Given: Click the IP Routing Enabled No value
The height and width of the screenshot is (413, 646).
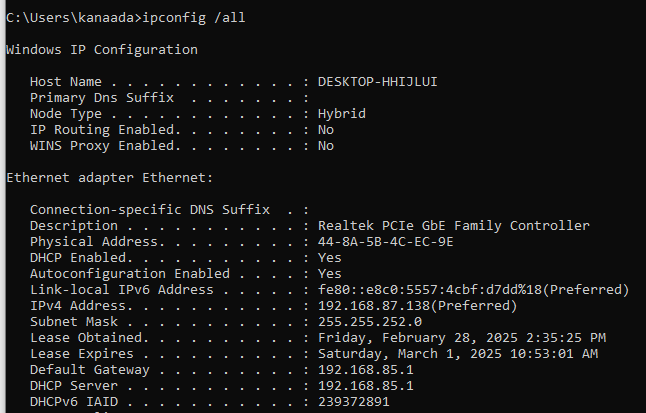Looking at the screenshot, I should pos(326,129).
